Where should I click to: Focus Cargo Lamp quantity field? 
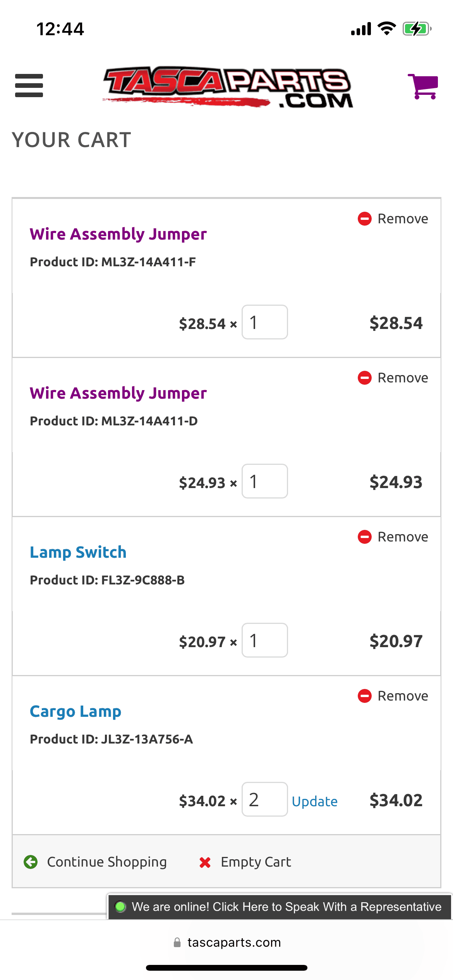pos(265,799)
